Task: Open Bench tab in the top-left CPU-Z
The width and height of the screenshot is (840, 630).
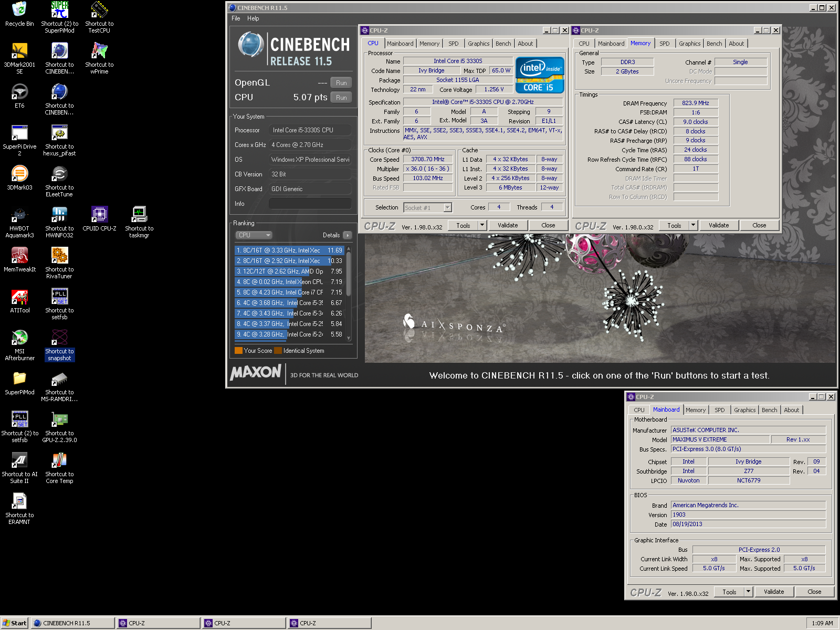Action: 503,44
